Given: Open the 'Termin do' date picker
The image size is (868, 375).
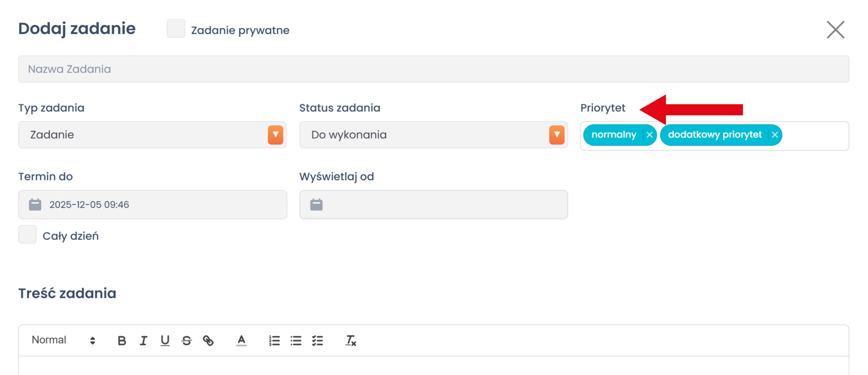Looking at the screenshot, I should point(152,205).
